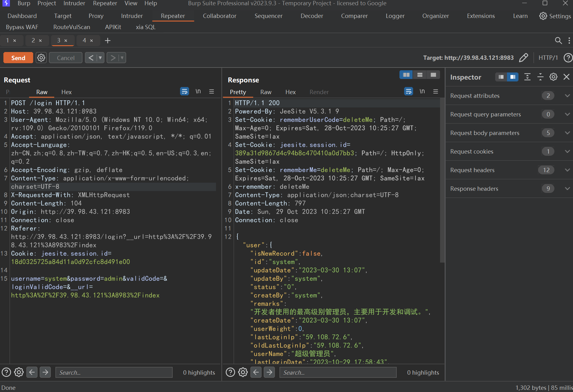The image size is (573, 392).
Task: Open the Intruder tool tab
Action: [132, 16]
